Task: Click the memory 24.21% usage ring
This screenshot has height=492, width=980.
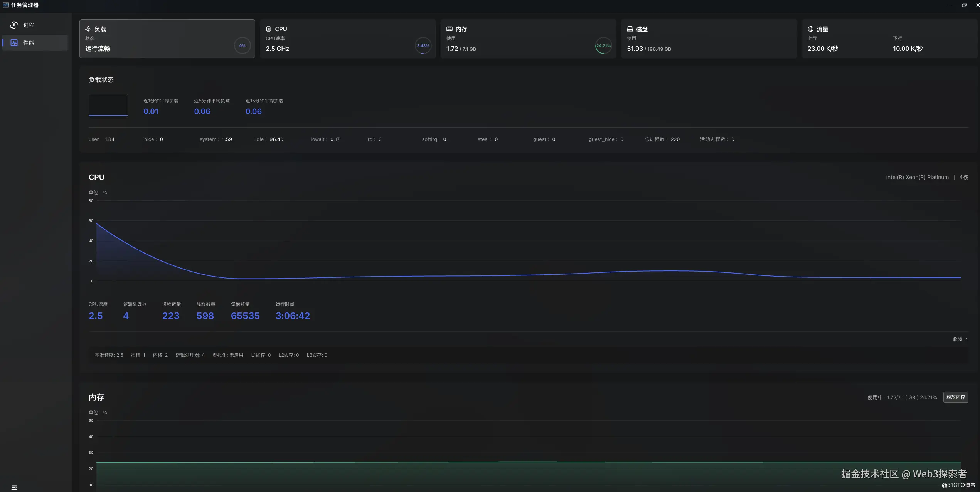Action: 603,46
